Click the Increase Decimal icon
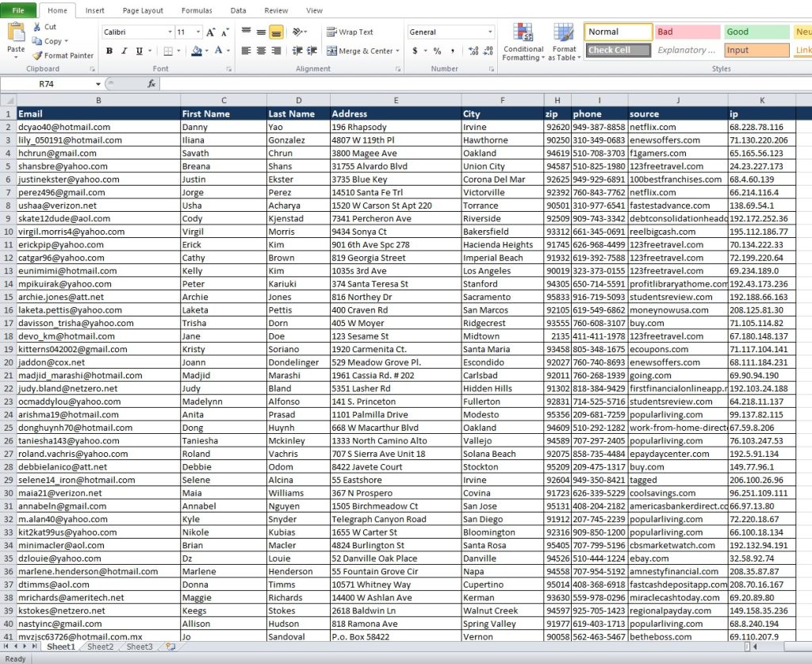Image resolution: width=812 pixels, height=664 pixels. pyautogui.click(x=473, y=51)
